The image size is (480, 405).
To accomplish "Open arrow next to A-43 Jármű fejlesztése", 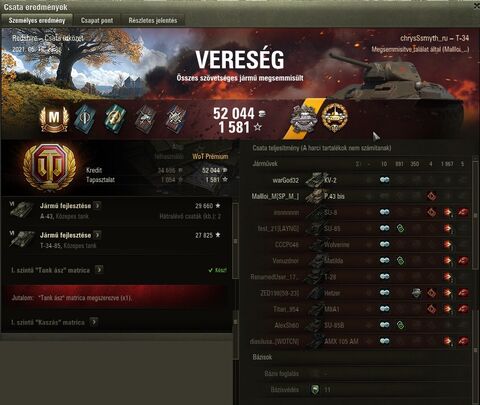I will click(x=97, y=206).
